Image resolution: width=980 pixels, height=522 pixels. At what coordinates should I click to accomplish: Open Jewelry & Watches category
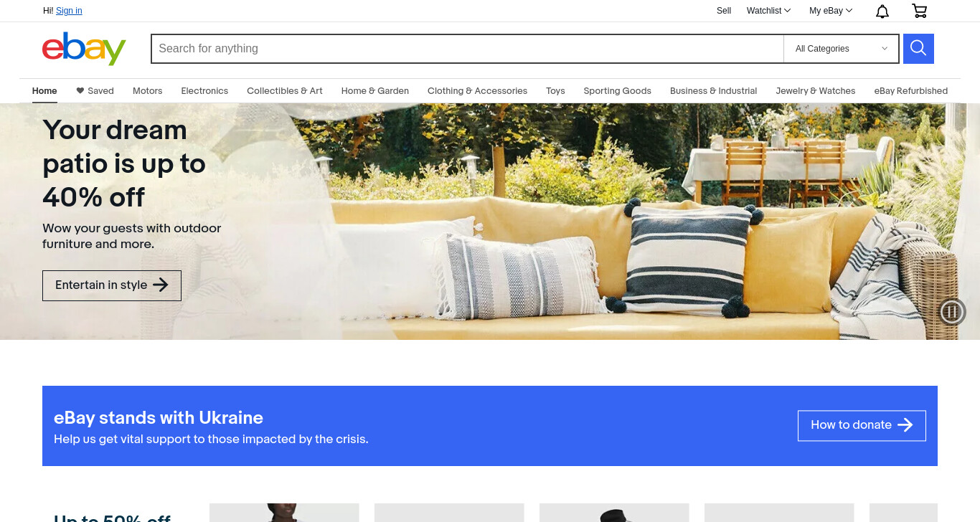[x=816, y=91]
